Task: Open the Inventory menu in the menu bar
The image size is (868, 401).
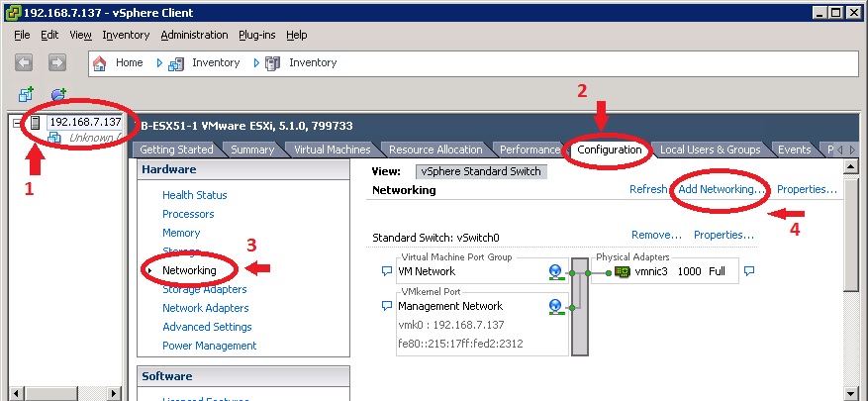Action: click(x=126, y=35)
